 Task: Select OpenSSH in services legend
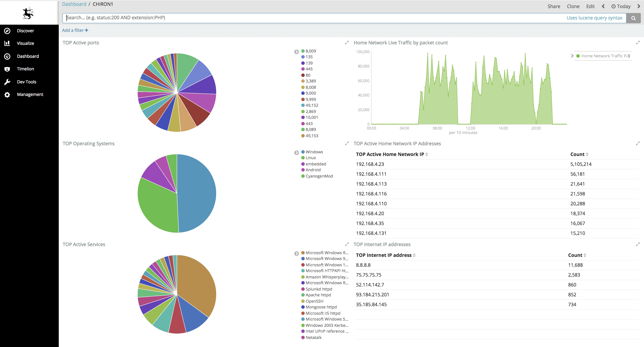click(314, 301)
